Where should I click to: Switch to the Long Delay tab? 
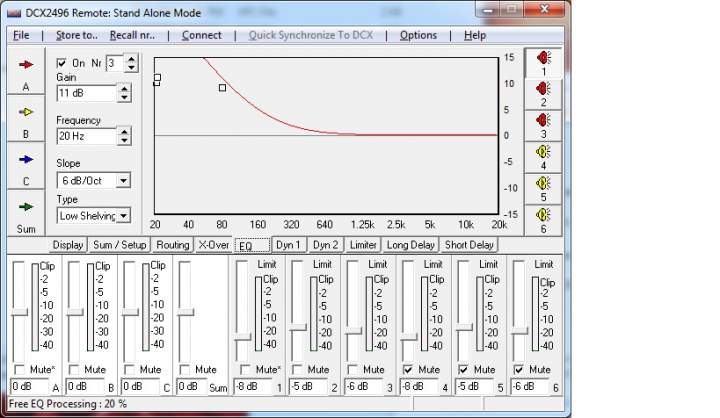pyautogui.click(x=411, y=245)
